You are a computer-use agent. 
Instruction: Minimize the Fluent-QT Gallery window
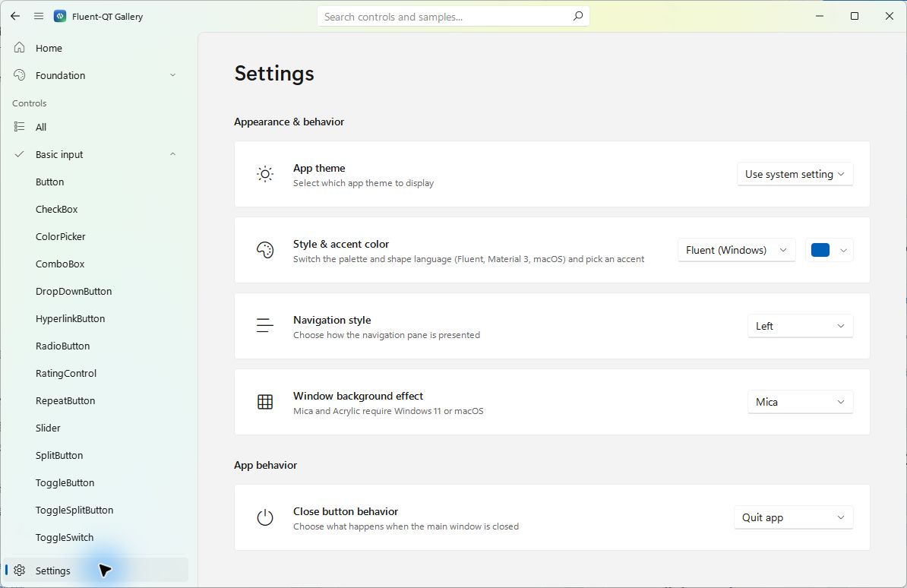click(x=819, y=16)
